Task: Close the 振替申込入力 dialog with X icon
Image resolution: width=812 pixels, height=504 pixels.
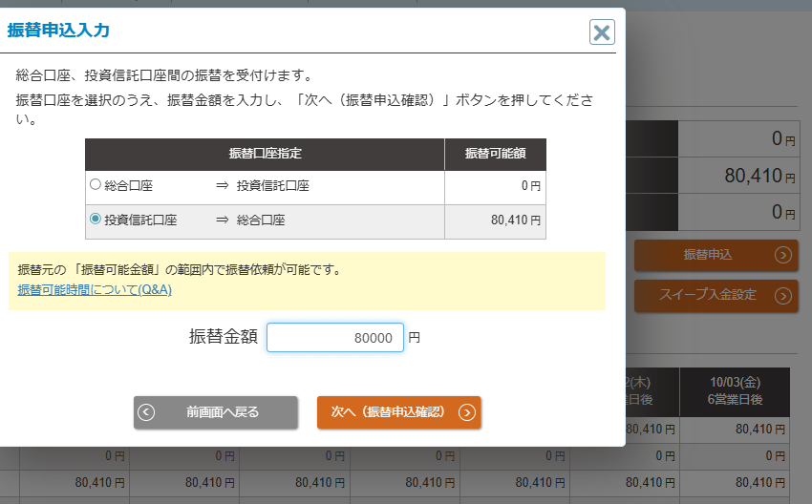Action: click(x=602, y=33)
